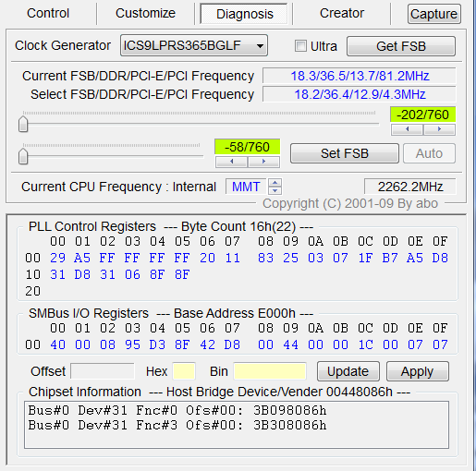The height and width of the screenshot is (471, 476).
Task: Click the Hex value field
Action: (184, 371)
